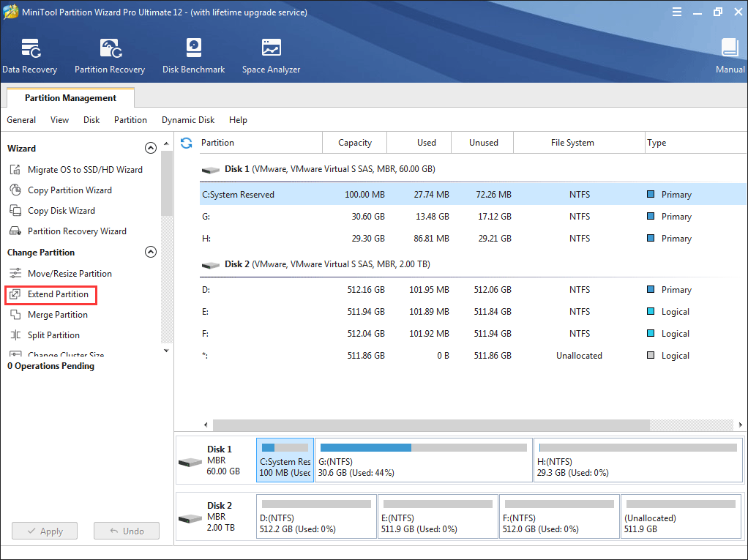Sort by the Used column header
Screen dimensions: 748x560
tap(419, 143)
